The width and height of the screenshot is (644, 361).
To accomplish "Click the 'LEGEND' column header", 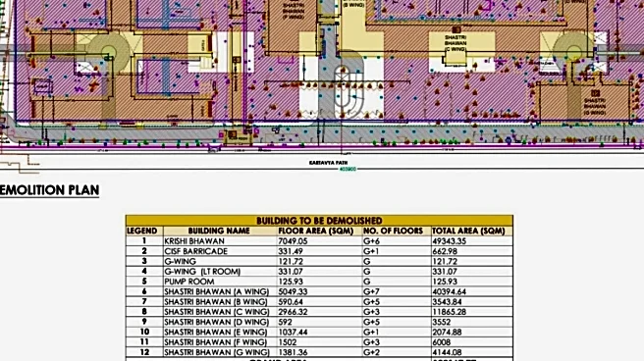I will [142, 231].
